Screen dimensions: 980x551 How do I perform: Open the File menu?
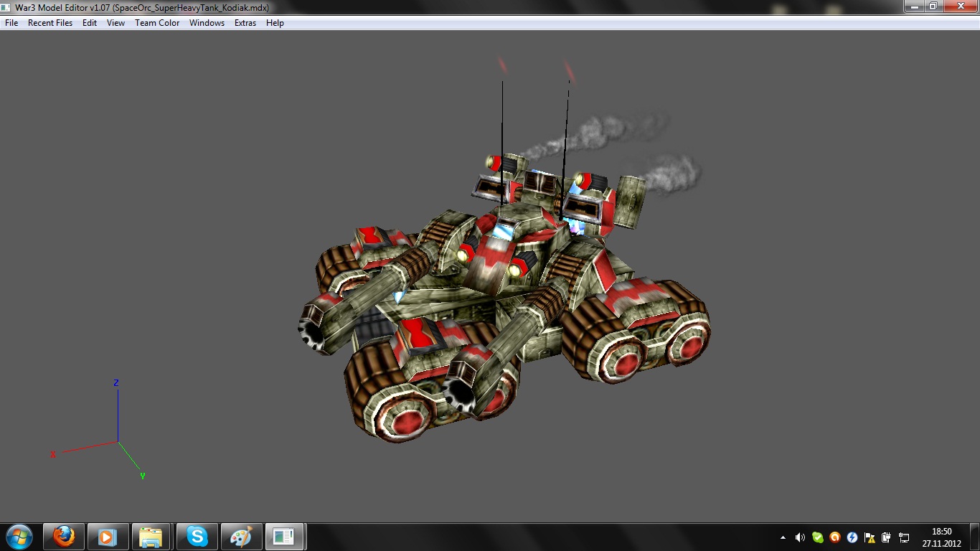tap(11, 23)
